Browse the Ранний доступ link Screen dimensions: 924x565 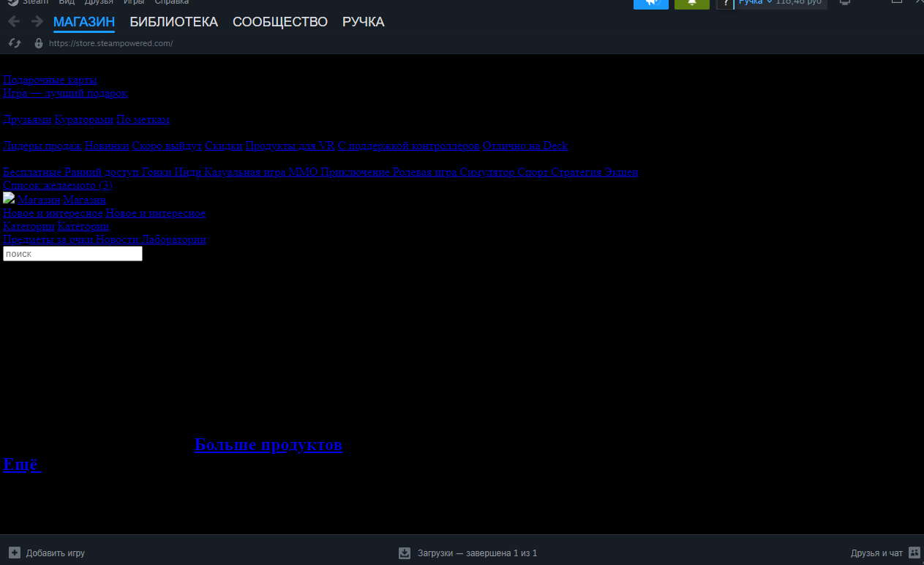pyautogui.click(x=101, y=172)
